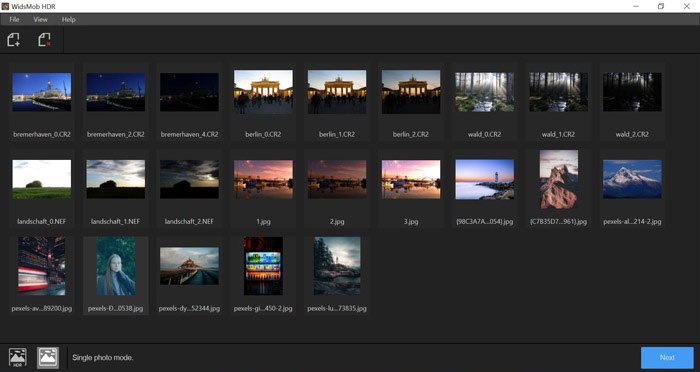This screenshot has width=700, height=372.
Task: Restore down the window
Action: pos(661,6)
